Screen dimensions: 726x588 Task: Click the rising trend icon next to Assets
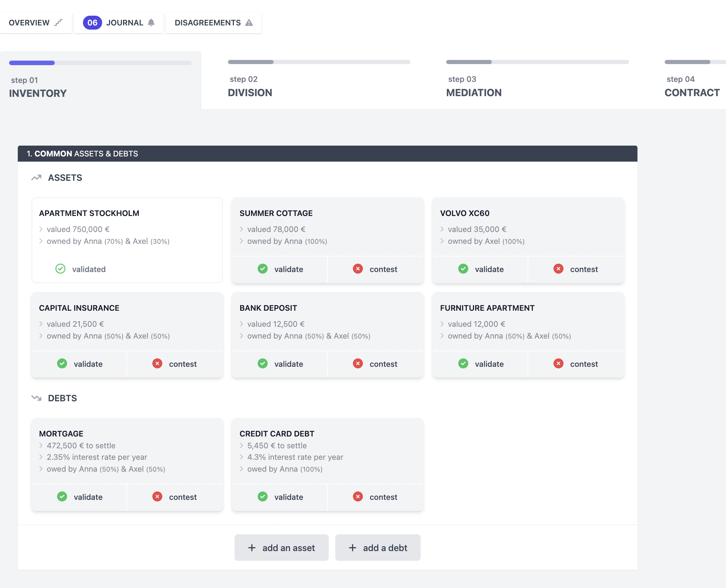coord(36,178)
